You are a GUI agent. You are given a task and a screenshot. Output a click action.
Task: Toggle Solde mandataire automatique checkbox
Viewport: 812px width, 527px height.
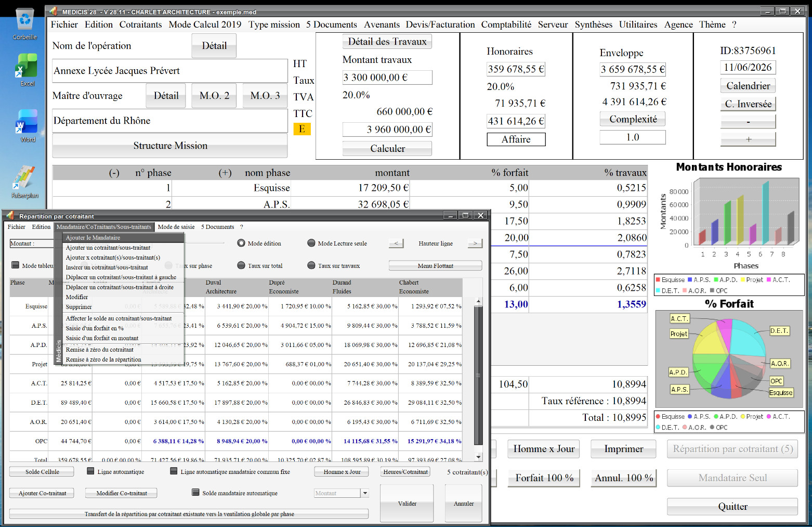pos(196,492)
